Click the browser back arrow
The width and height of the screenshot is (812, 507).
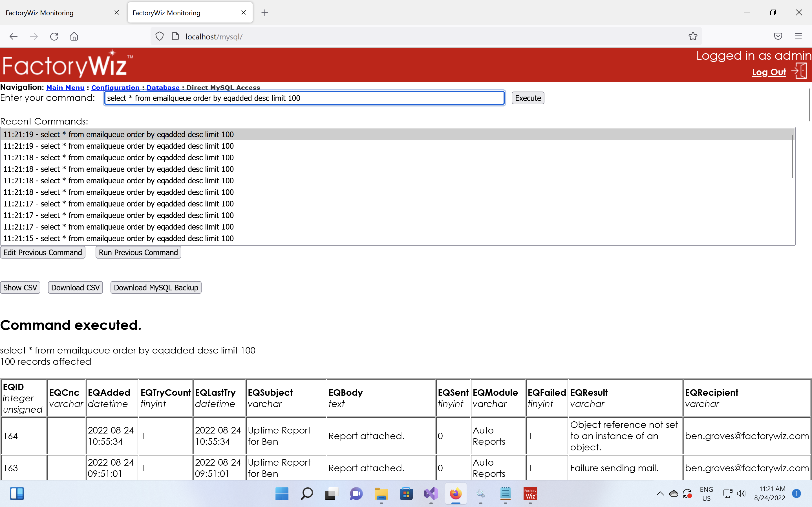14,37
